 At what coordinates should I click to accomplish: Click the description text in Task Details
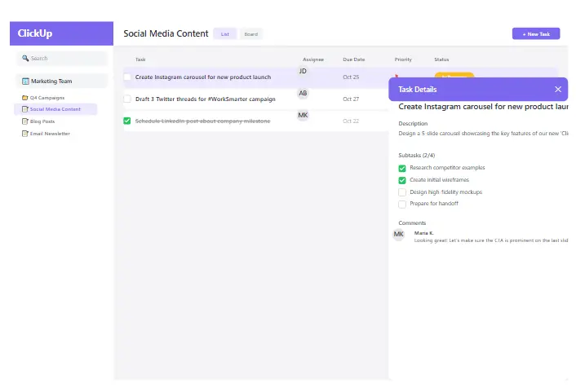[483, 134]
